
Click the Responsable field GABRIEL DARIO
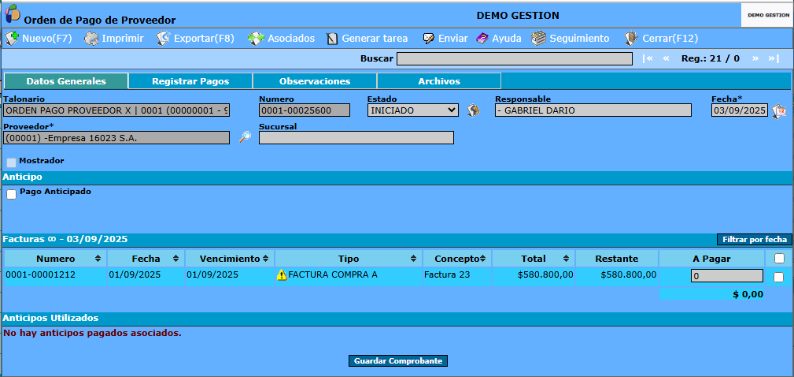[593, 110]
